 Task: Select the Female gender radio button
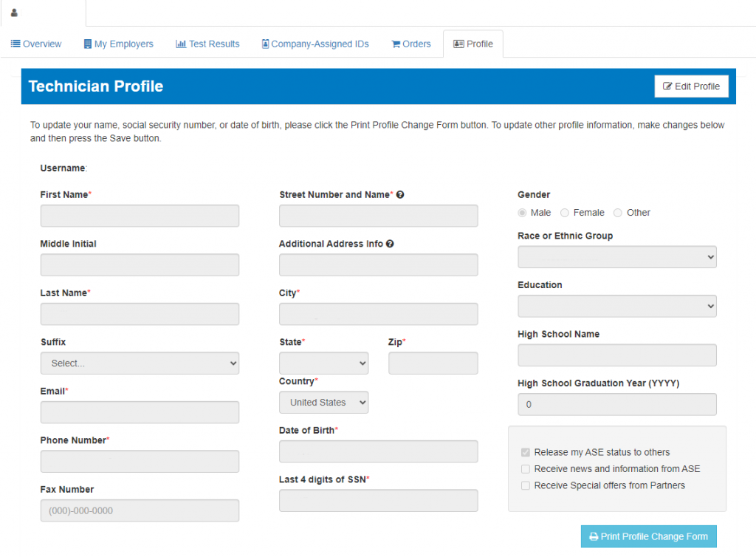(x=565, y=213)
